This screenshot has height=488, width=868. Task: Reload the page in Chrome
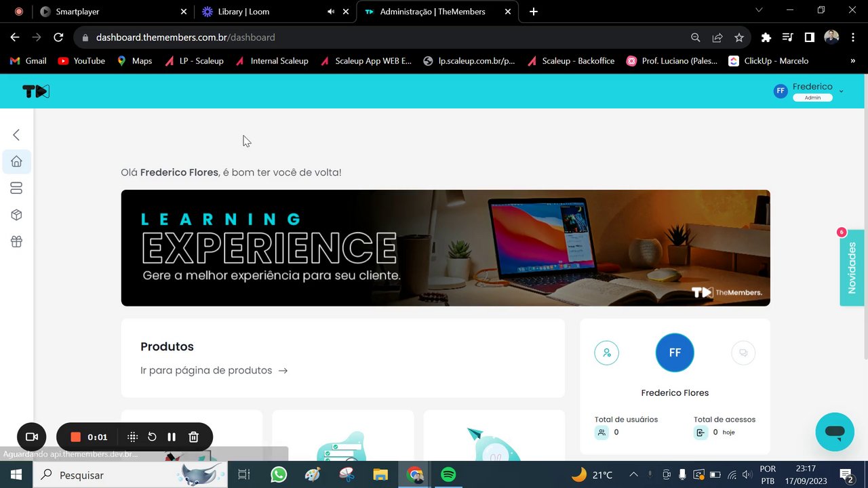click(58, 37)
